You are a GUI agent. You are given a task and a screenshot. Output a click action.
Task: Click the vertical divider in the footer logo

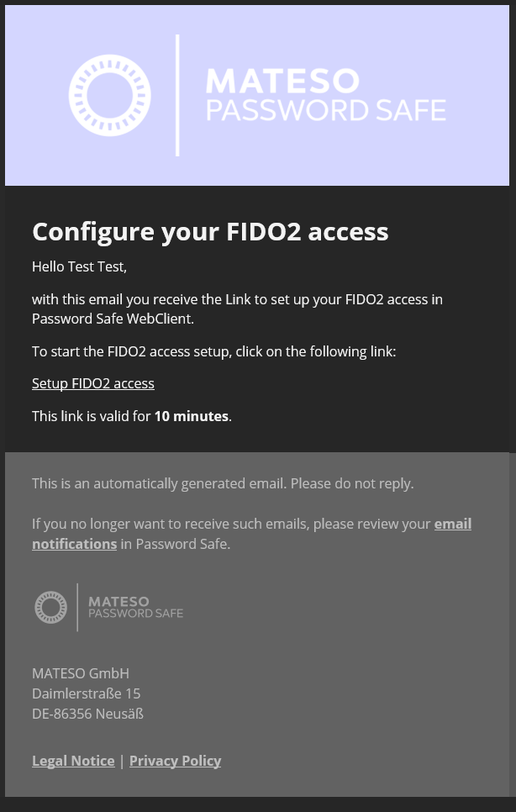point(77,607)
